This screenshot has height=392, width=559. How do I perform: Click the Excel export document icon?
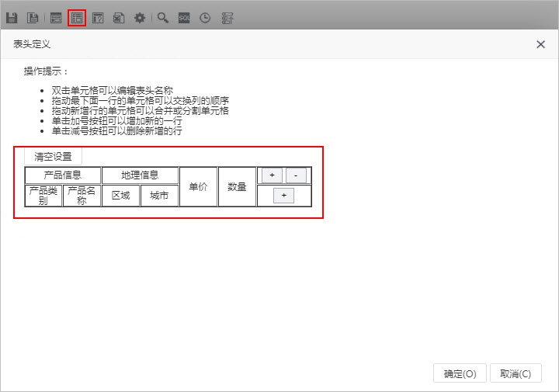pos(119,18)
